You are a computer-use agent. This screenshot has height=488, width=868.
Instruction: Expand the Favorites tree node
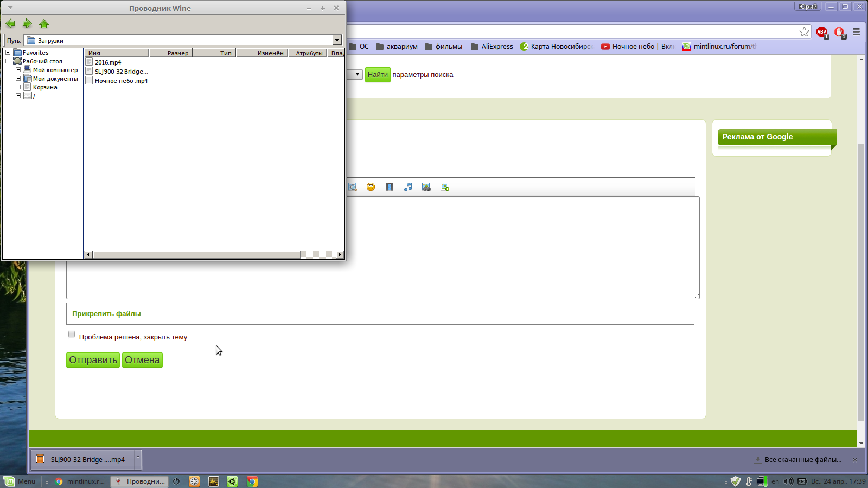pos(8,53)
